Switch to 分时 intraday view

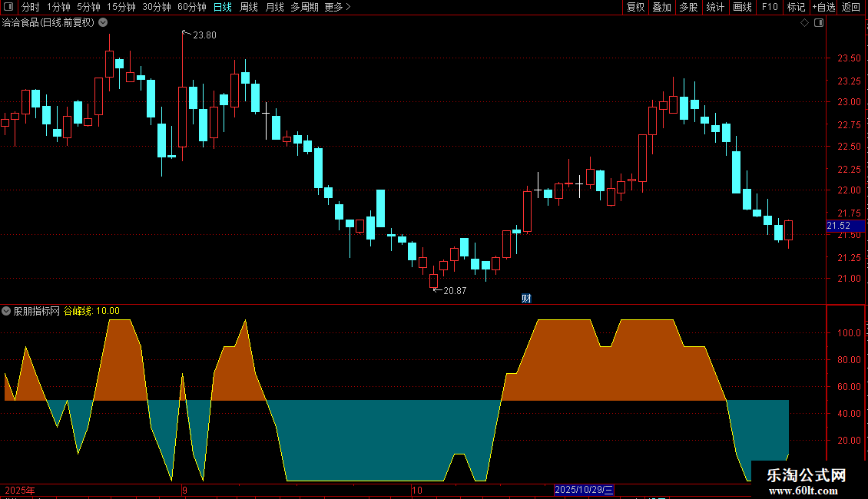pyautogui.click(x=31, y=7)
